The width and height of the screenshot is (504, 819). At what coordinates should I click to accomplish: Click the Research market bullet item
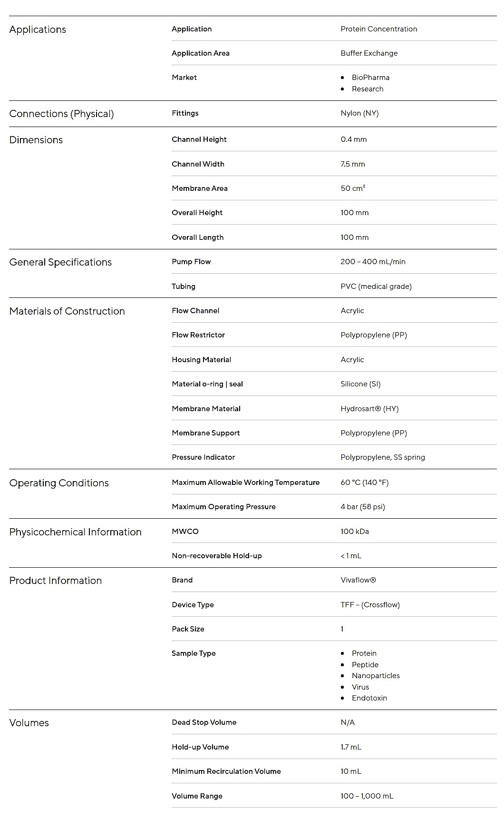tap(368, 89)
